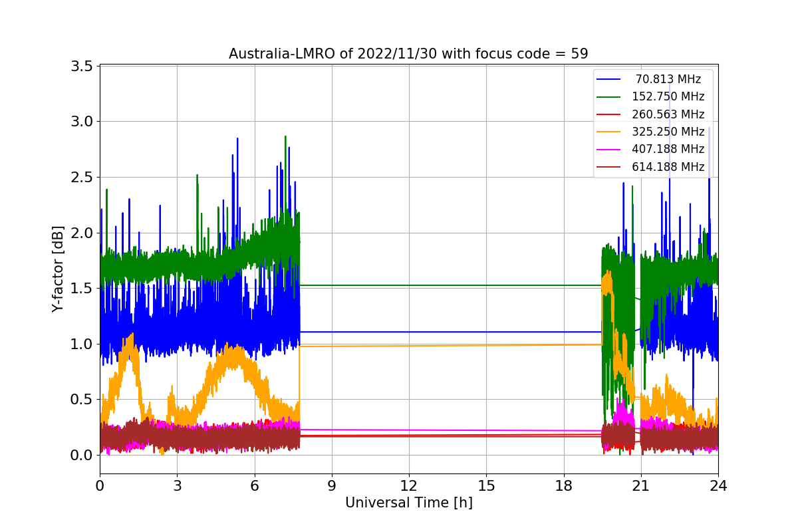Click the 0 x-axis tick label

click(x=100, y=486)
